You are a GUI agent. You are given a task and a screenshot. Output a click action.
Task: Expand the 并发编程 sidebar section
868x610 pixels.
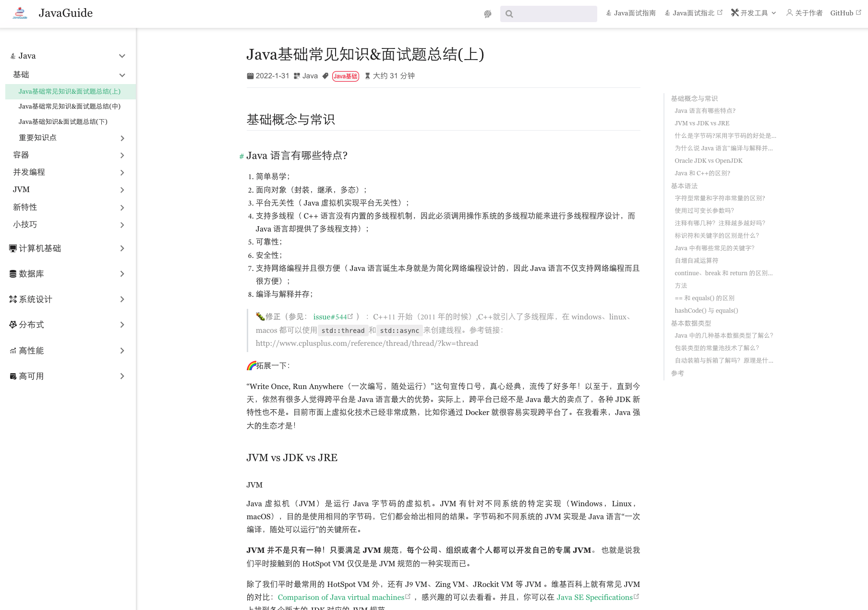click(122, 172)
